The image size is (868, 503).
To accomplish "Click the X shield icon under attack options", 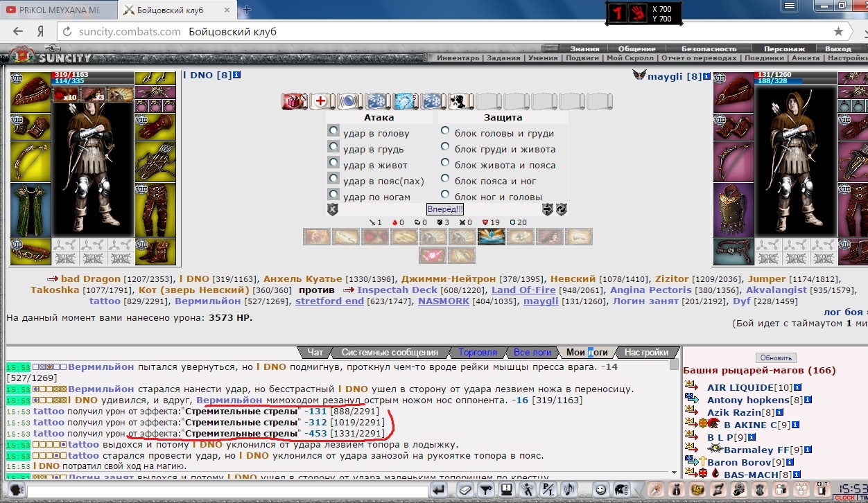I will [333, 209].
